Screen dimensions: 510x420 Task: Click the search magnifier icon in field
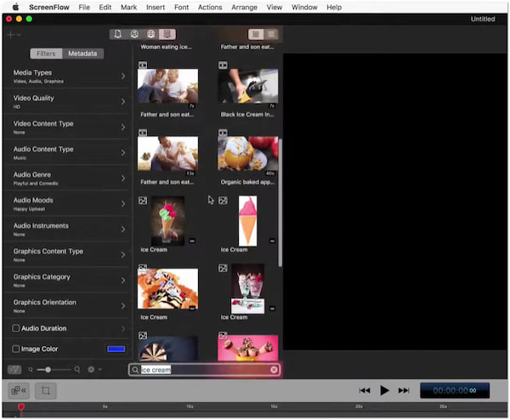135,370
